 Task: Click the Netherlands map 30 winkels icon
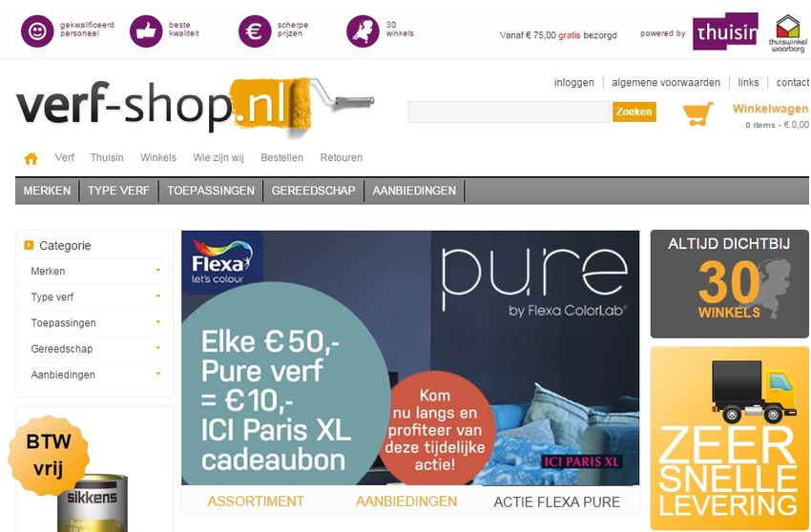click(x=363, y=31)
